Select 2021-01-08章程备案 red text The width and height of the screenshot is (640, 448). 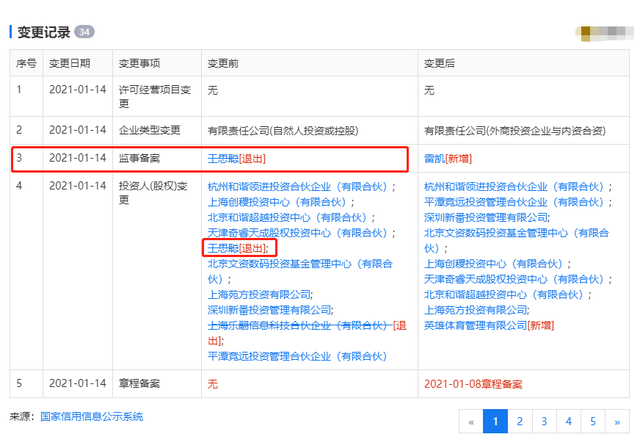pyautogui.click(x=473, y=384)
